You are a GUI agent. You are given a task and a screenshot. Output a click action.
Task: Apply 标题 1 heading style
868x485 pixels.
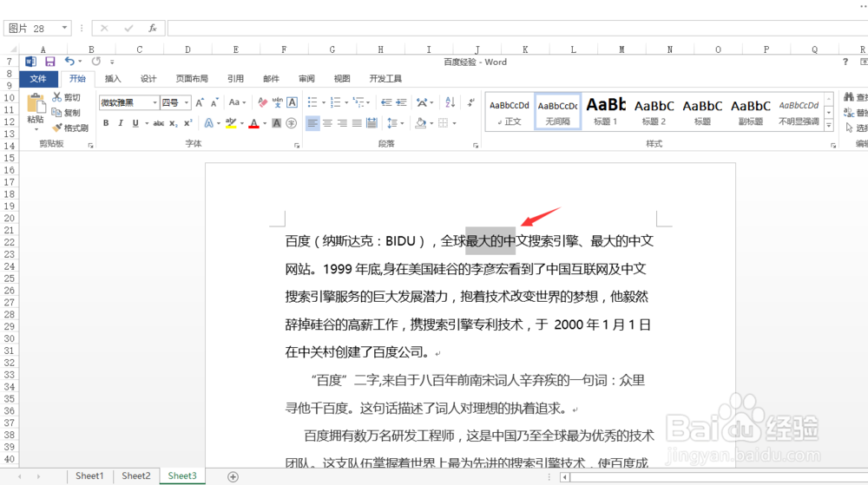(606, 112)
